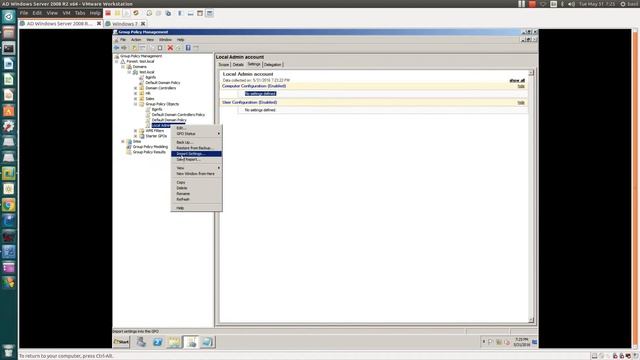
Task: Open the VMware Tabs menu
Action: pyautogui.click(x=80, y=13)
